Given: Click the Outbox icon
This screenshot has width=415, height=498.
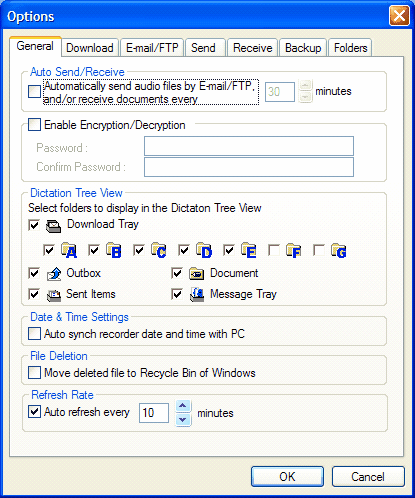Looking at the screenshot, I should pyautogui.click(x=54, y=274).
